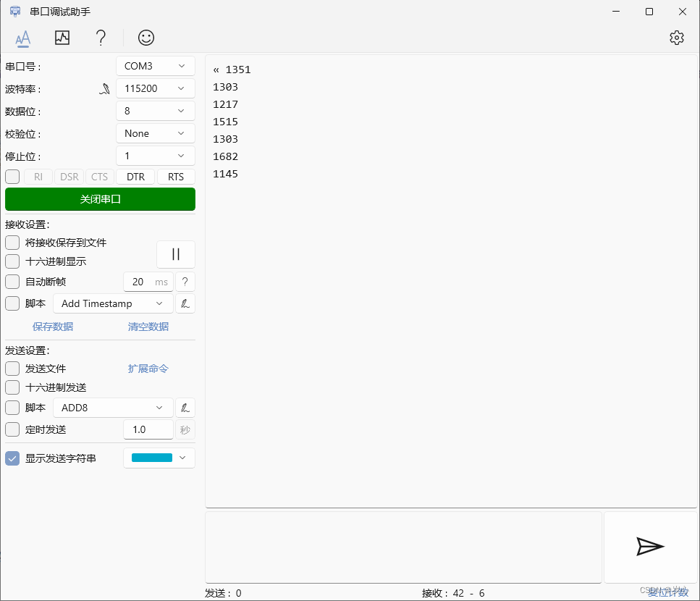
Task: Click the RI status indicator
Action: click(38, 177)
